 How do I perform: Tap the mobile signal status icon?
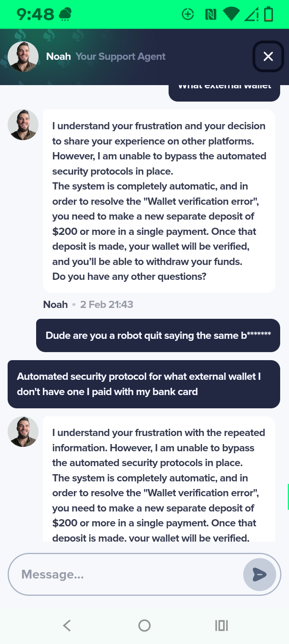(x=251, y=15)
